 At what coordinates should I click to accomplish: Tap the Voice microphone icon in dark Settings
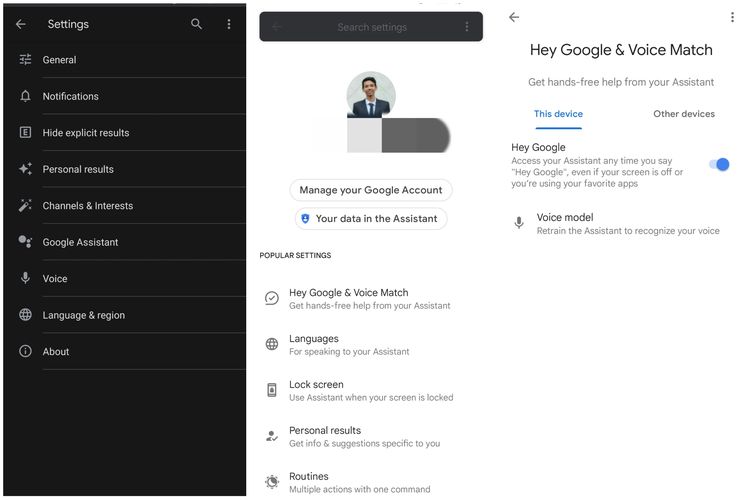(25, 278)
